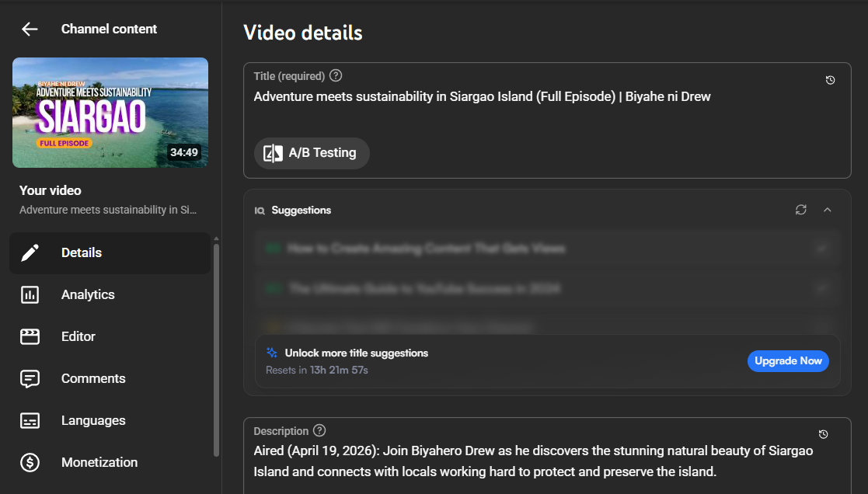Select the Comments menu item
The height and width of the screenshot is (494, 868).
tap(110, 379)
